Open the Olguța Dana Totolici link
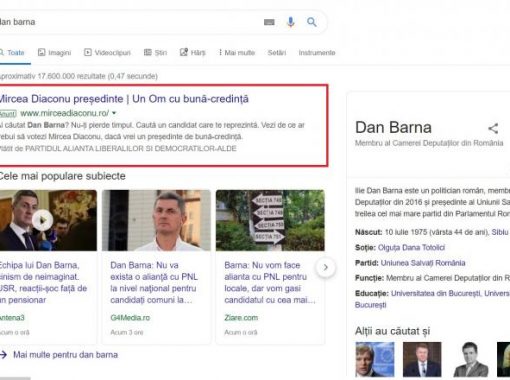The width and height of the screenshot is (510, 380). (x=411, y=248)
